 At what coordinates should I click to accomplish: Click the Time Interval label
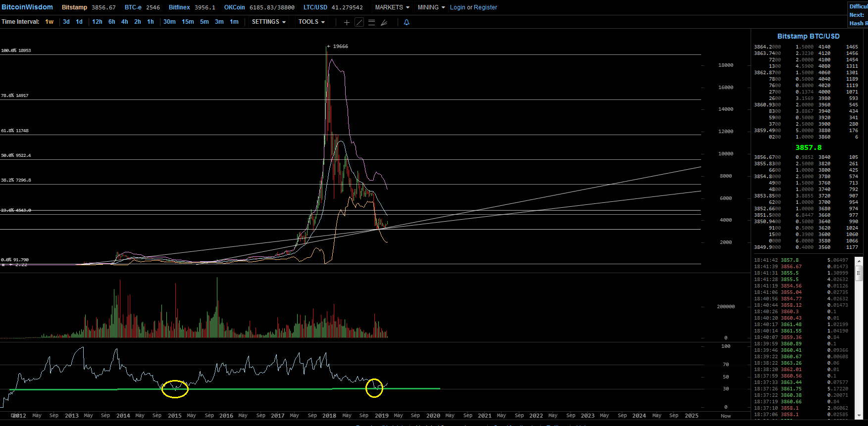click(x=20, y=22)
